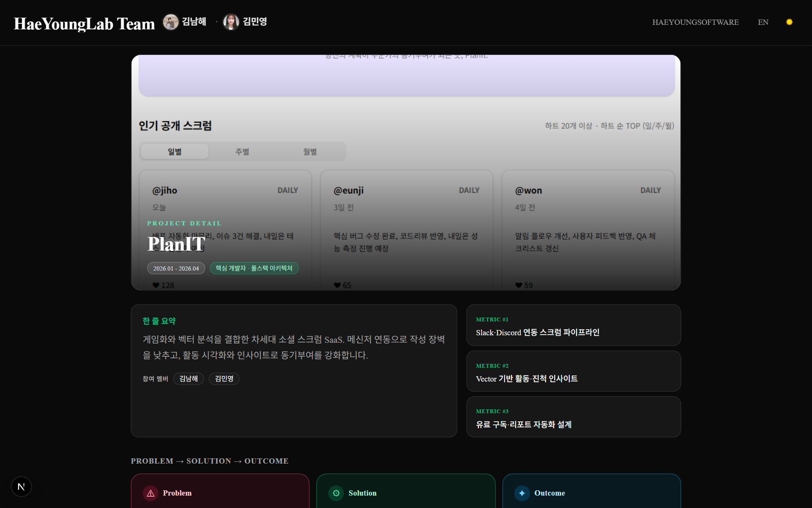This screenshot has width=812, height=508.
Task: Click 김민영 avatar photo in header
Action: click(231, 22)
